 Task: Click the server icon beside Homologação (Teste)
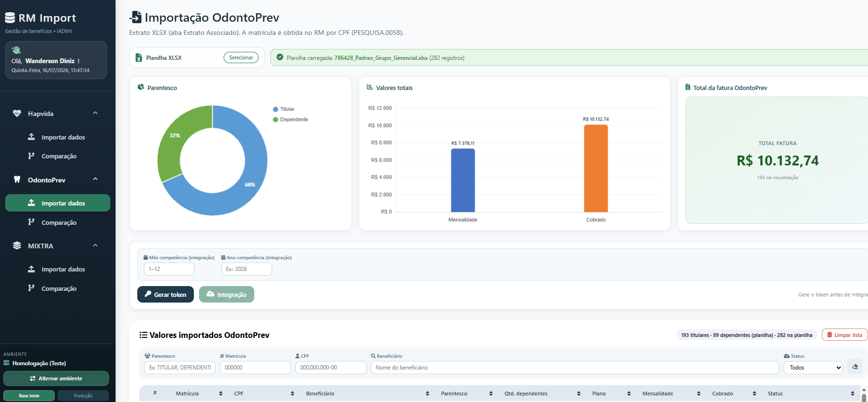click(7, 363)
